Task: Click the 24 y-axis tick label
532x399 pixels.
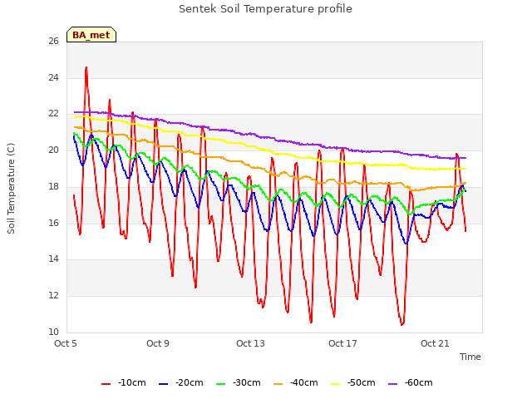Action: 53,77
